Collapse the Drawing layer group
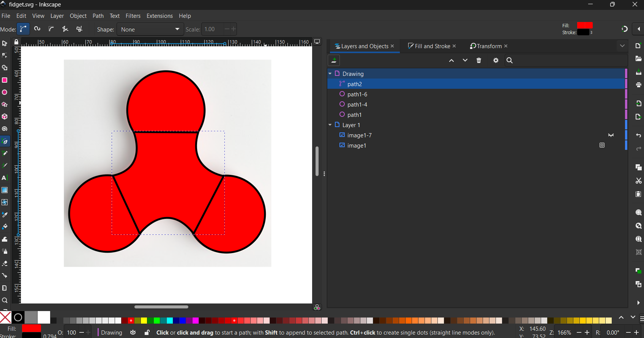This screenshot has height=338, width=644. (x=330, y=74)
